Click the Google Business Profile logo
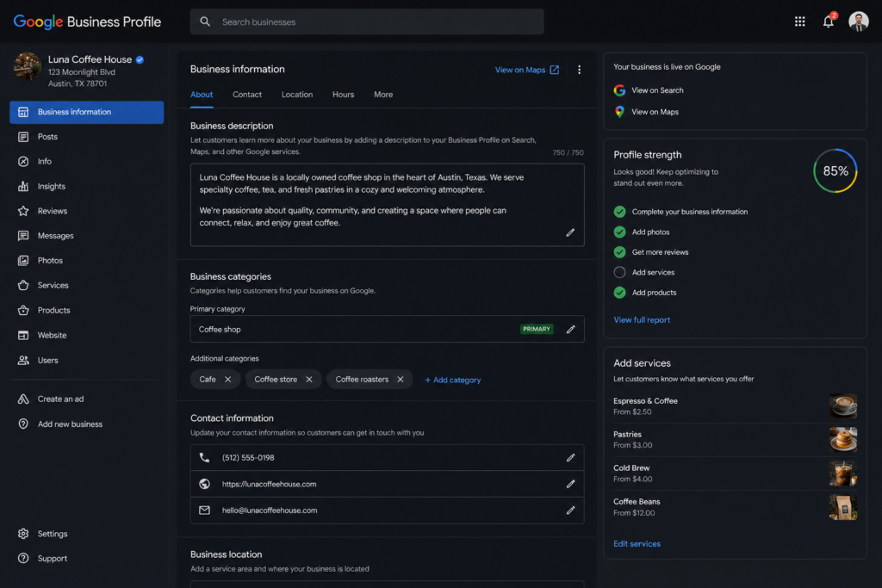 point(87,22)
